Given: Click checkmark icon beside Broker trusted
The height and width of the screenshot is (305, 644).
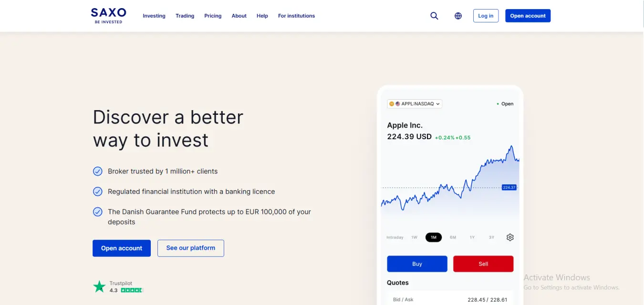Looking at the screenshot, I should pos(97,171).
